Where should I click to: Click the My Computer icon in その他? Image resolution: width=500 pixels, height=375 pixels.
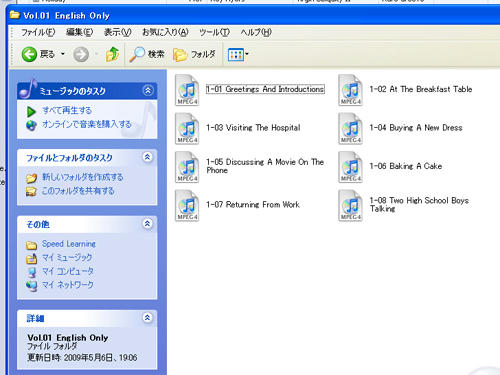[x=32, y=272]
